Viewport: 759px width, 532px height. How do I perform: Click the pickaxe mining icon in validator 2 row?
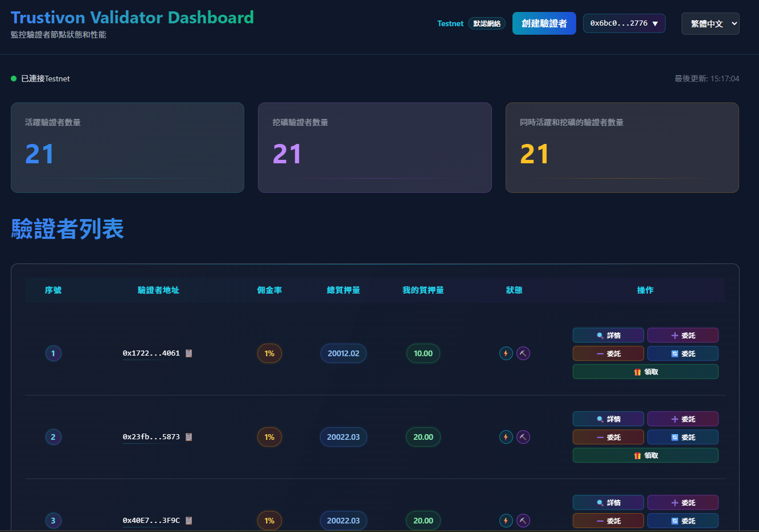523,437
